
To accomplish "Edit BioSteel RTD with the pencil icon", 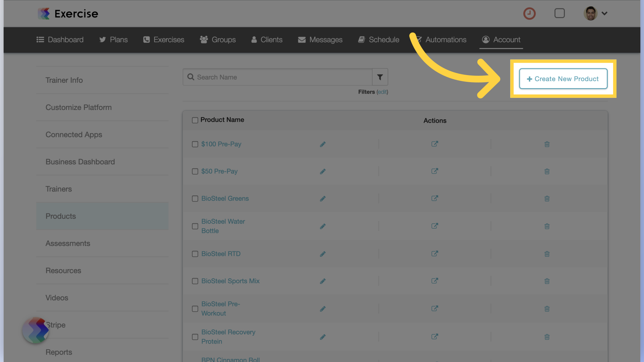I will coord(323,254).
